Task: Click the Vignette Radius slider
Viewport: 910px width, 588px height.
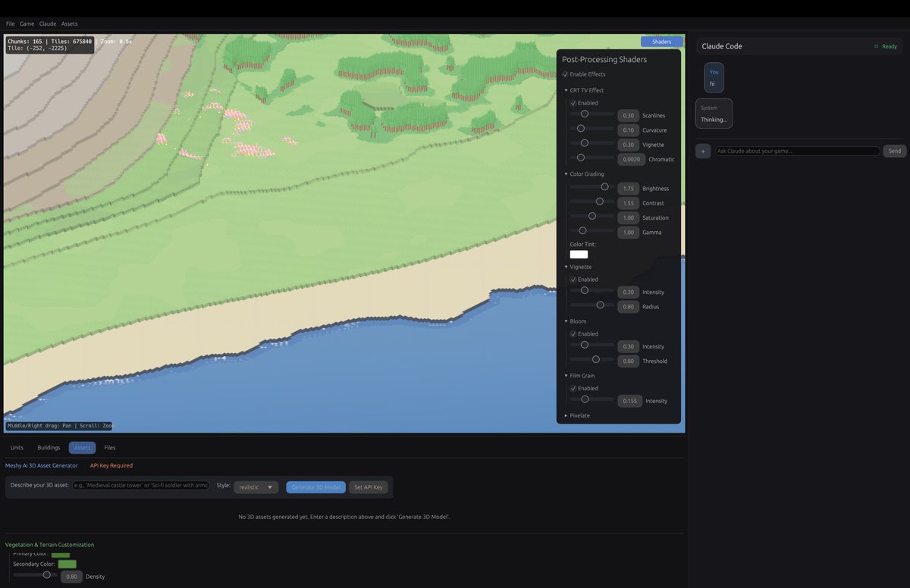Action: click(592, 305)
